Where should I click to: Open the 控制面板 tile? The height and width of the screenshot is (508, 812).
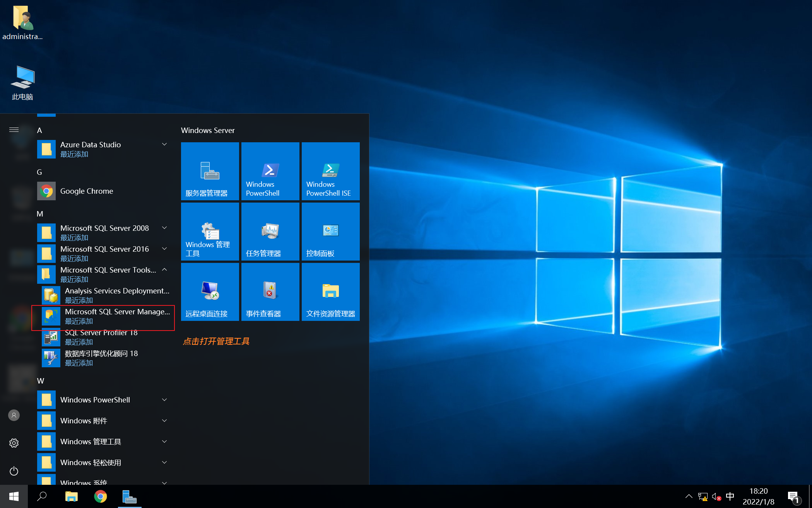click(331, 232)
